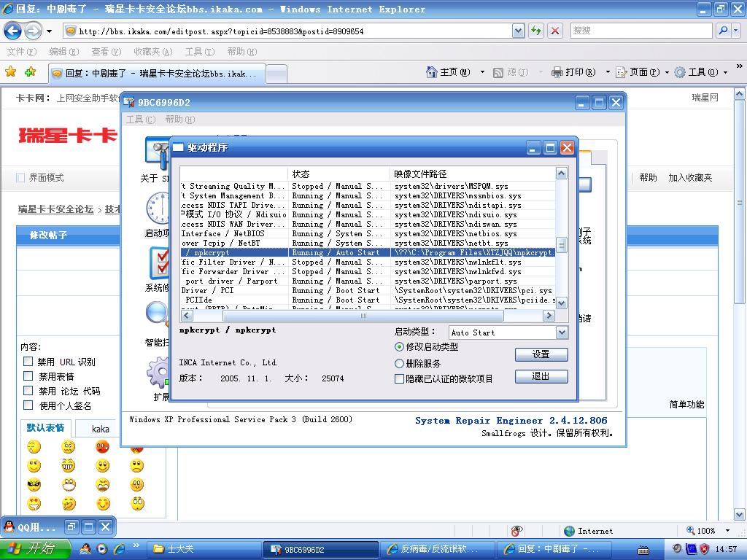
Task: Click the Set (设置) button
Action: coord(541,354)
